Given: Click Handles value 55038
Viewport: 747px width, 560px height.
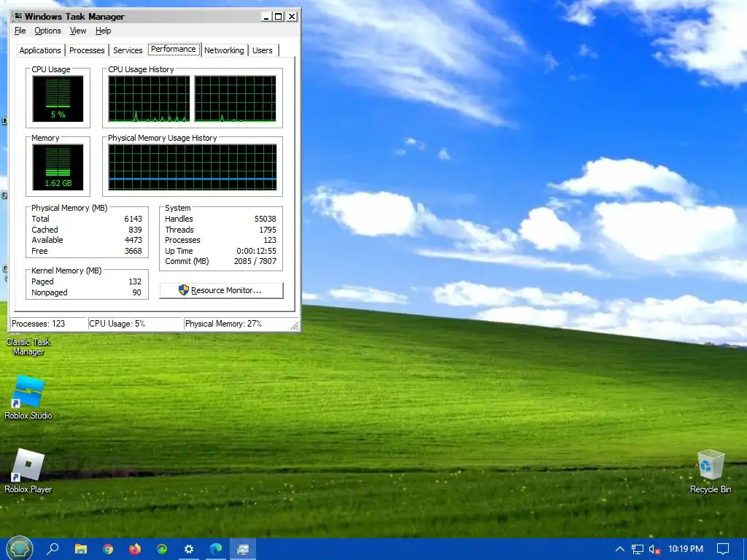Looking at the screenshot, I should coord(266,219).
